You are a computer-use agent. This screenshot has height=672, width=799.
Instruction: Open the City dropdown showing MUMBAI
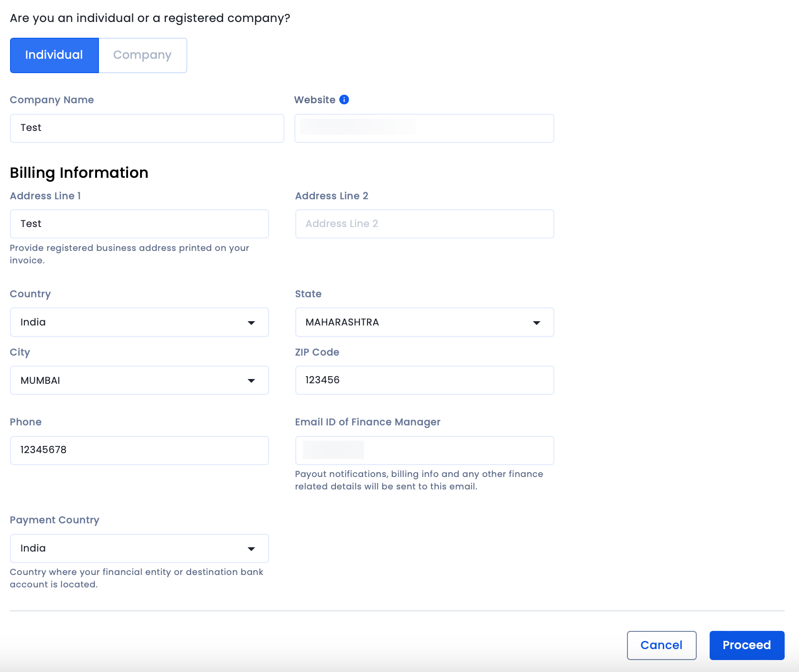pos(140,380)
